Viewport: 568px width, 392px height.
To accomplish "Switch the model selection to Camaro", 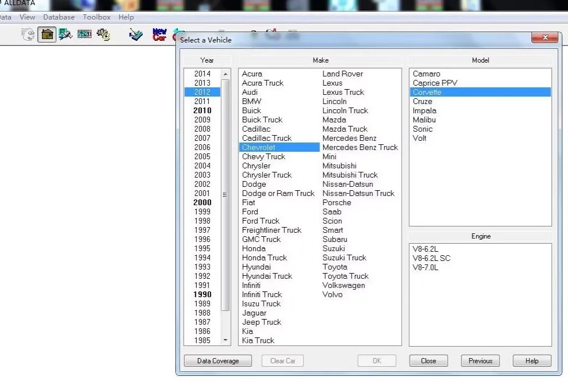I will click(x=426, y=74).
